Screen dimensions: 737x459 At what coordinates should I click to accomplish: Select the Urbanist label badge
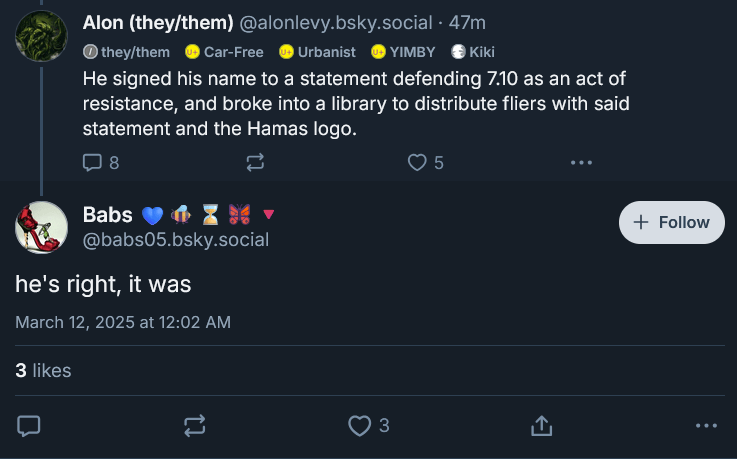(x=317, y=51)
